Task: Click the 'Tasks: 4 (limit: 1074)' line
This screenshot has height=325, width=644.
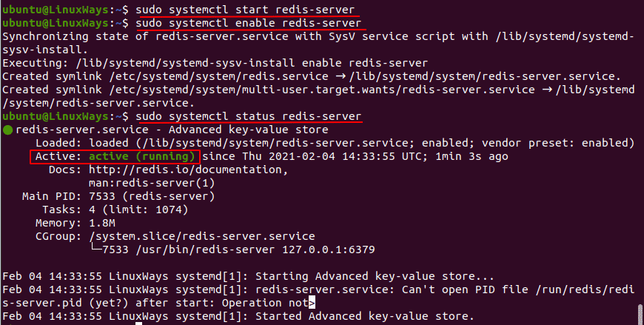Action: 115,210
